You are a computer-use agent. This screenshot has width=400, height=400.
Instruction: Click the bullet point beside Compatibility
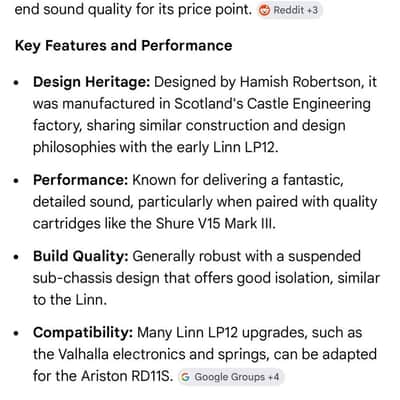[x=17, y=333]
